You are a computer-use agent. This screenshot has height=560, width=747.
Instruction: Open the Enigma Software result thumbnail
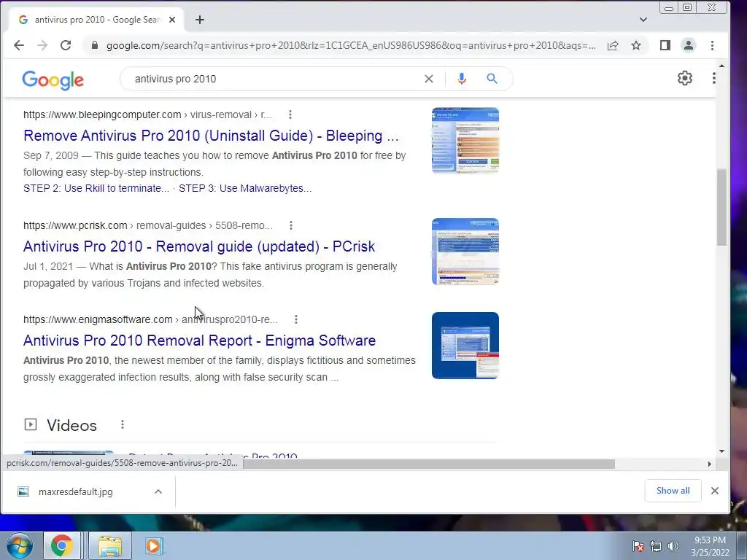tap(465, 346)
